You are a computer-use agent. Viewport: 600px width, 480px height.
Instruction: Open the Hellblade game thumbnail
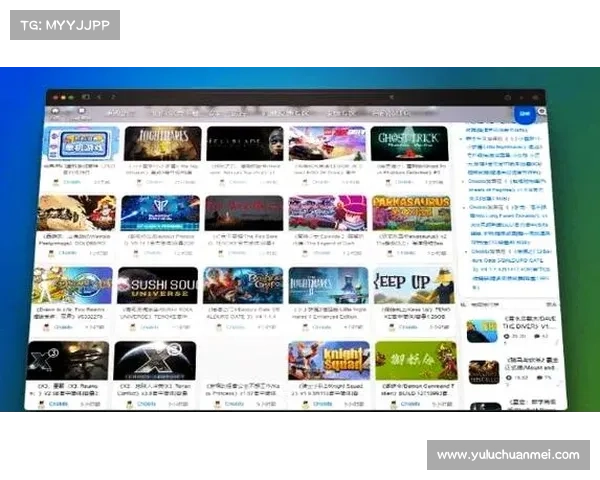[245, 143]
